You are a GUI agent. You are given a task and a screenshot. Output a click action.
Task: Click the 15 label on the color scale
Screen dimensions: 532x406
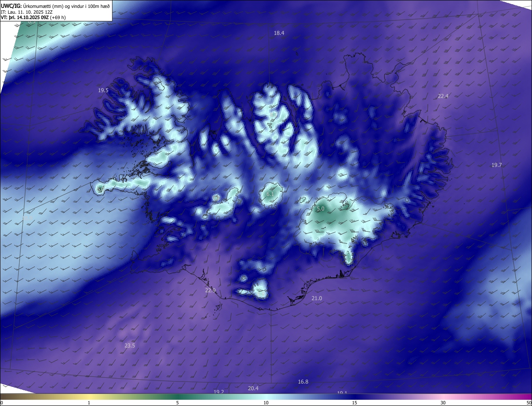pyautogui.click(x=355, y=403)
